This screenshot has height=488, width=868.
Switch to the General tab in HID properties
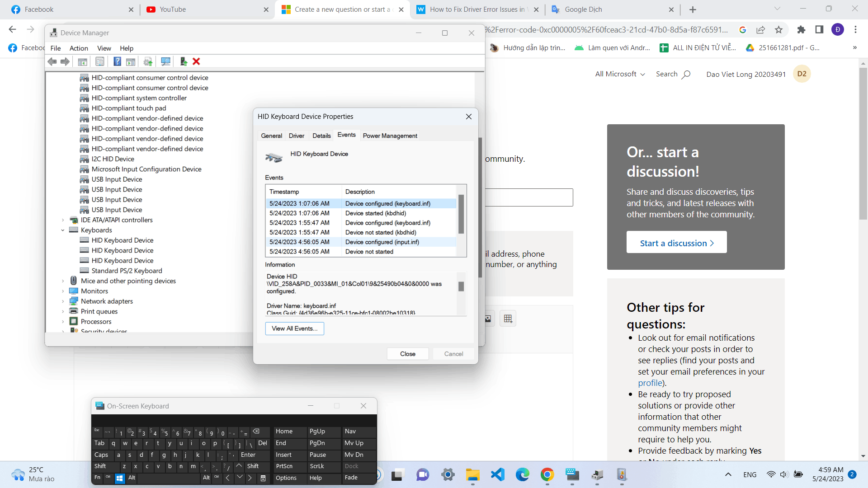point(272,135)
